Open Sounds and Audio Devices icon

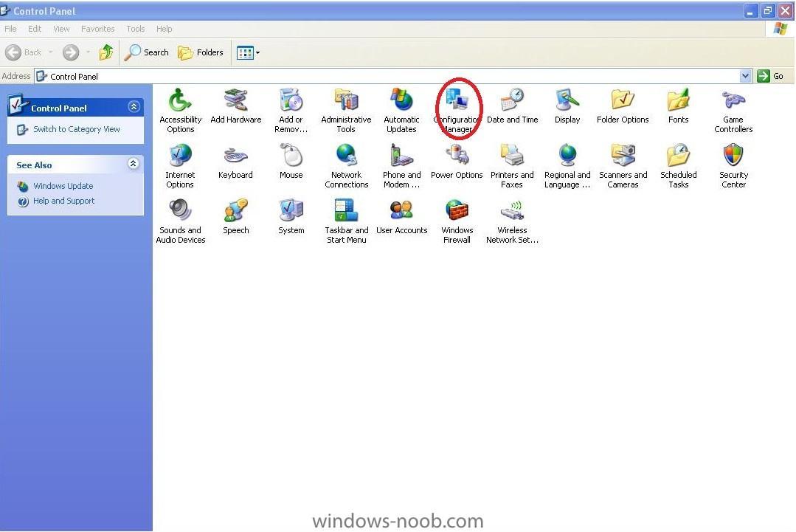180,221
